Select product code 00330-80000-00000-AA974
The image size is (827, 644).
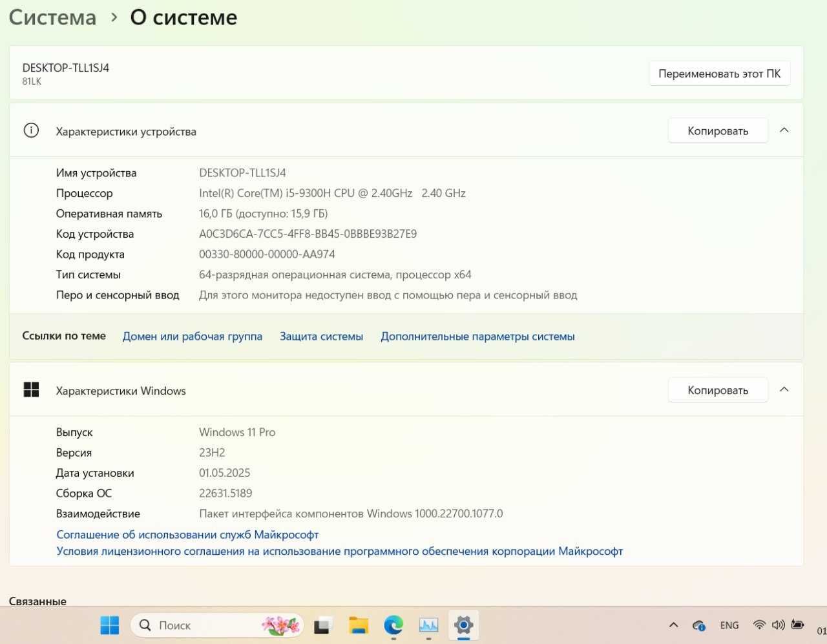tap(267, 254)
